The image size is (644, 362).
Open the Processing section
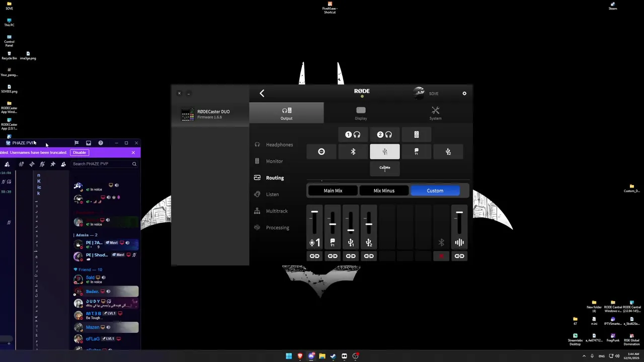point(272,228)
